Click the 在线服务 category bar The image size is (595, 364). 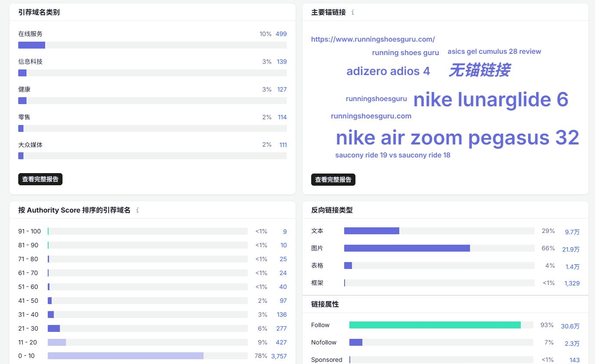coord(152,45)
